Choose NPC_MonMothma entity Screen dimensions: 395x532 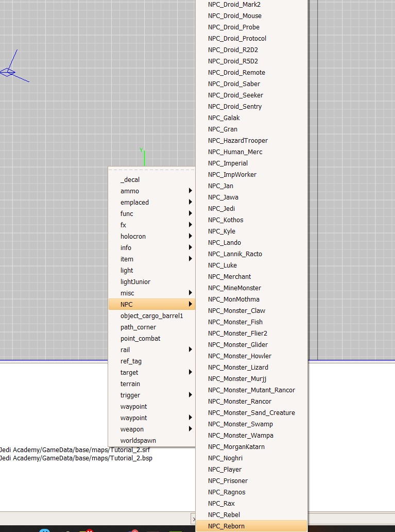[x=252, y=299]
